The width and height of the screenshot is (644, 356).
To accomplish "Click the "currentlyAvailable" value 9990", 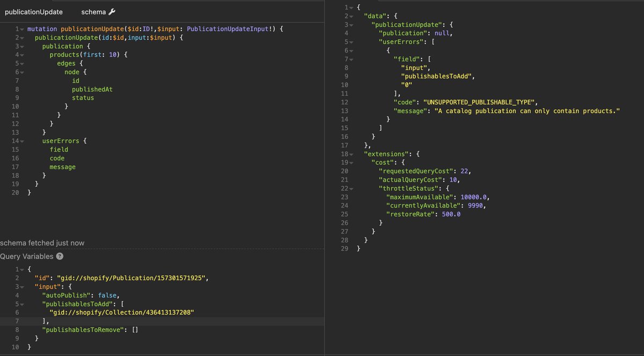I will (x=475, y=205).
